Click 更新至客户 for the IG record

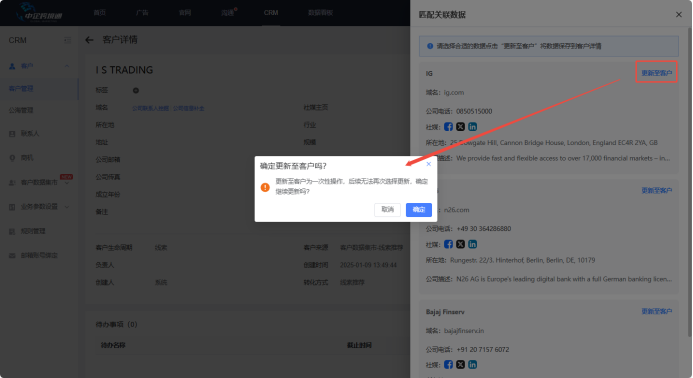click(656, 73)
